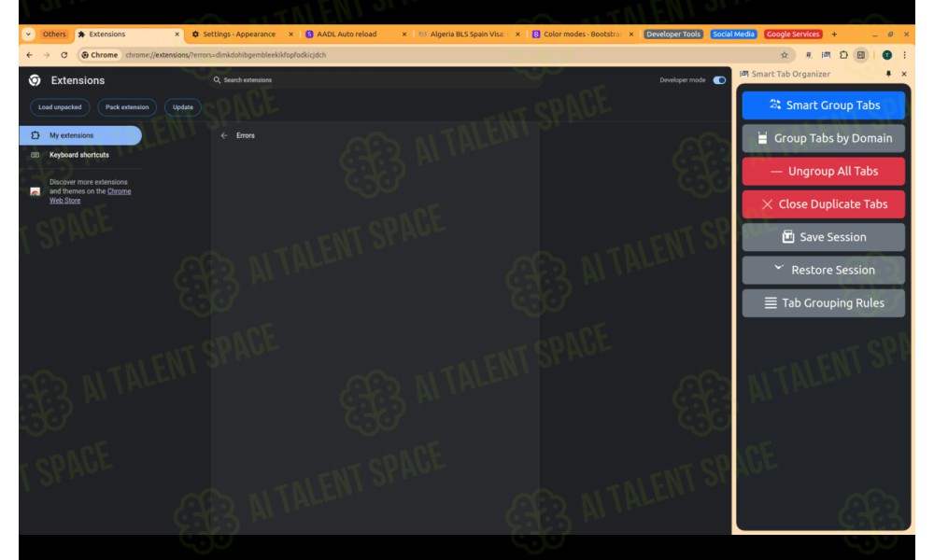Click the Chrome Extensions logo icon

coord(35,80)
